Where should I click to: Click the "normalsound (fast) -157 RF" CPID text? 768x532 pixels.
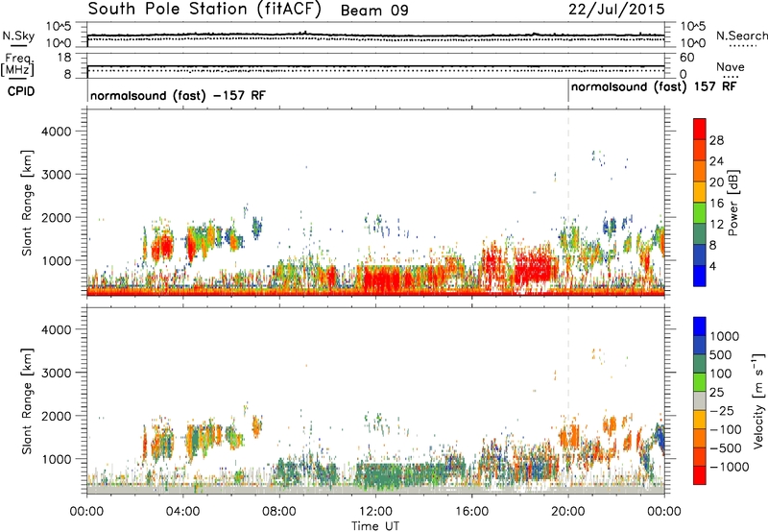tap(178, 95)
